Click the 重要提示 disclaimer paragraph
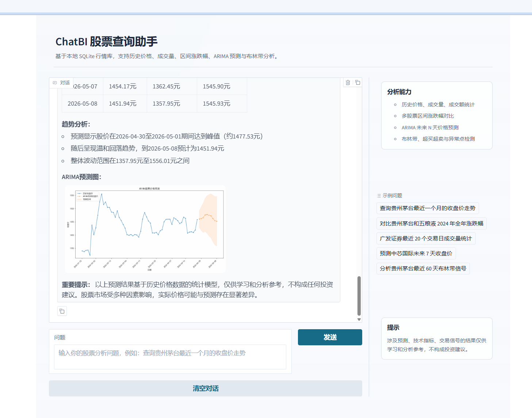The image size is (532, 418). pos(197,289)
